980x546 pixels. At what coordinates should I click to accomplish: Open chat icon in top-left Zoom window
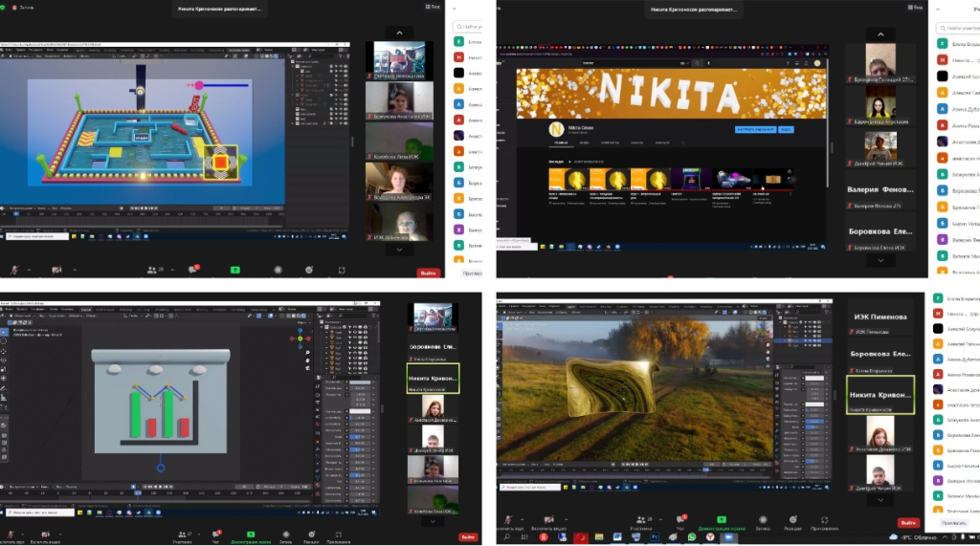pos(193,270)
